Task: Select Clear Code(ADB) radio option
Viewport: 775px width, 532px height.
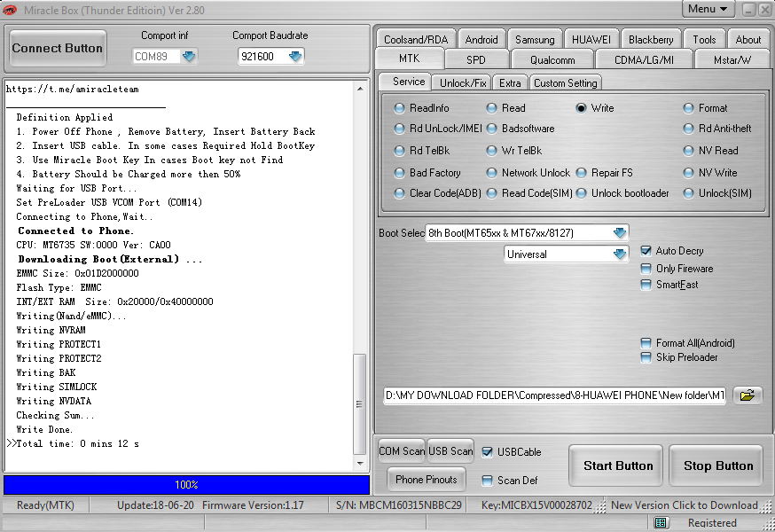Action: (x=399, y=193)
